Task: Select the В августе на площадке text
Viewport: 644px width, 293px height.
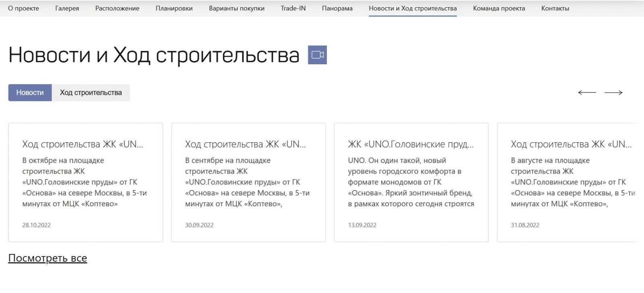Action: (550, 160)
